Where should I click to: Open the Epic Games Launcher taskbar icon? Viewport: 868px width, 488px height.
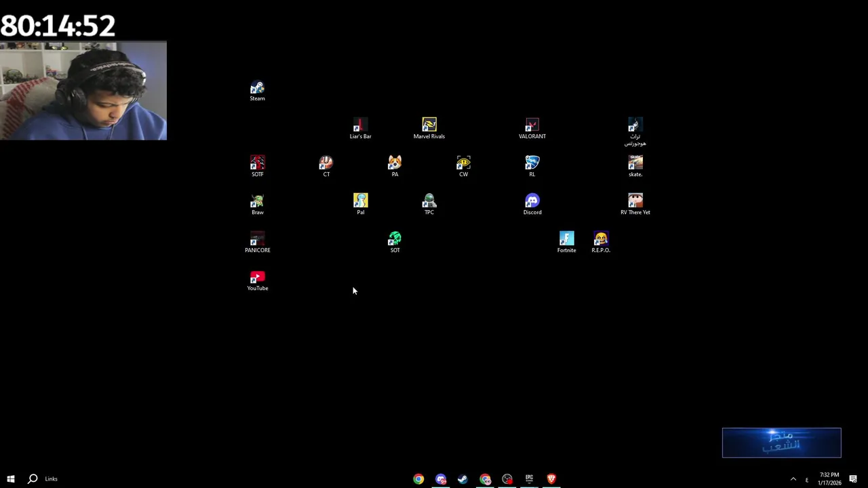pos(529,479)
